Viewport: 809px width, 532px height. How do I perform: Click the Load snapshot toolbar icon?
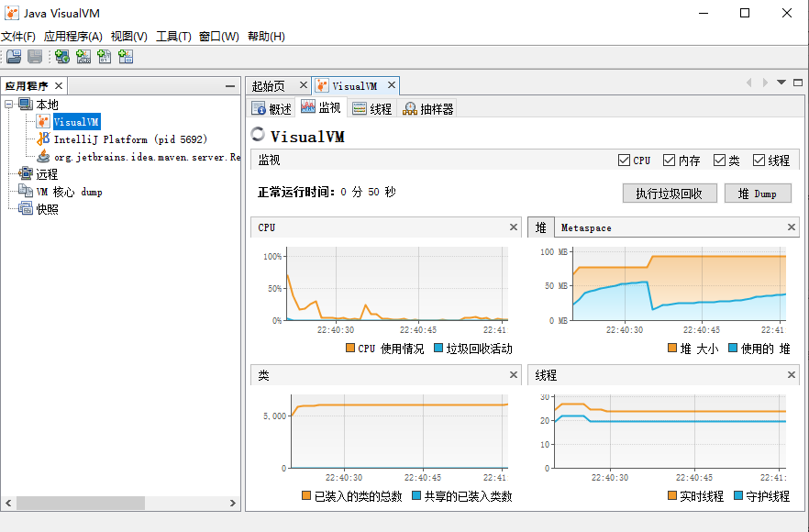(14, 56)
